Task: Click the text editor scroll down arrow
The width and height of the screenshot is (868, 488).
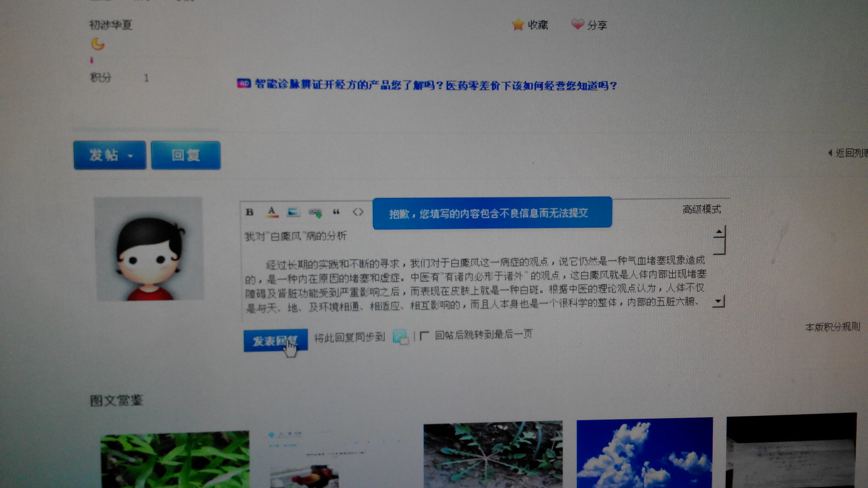Action: click(x=718, y=301)
